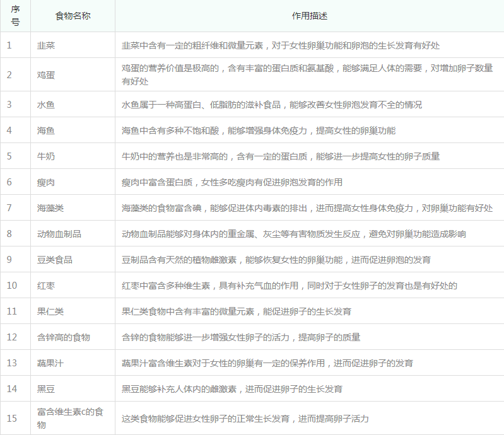Click the 序号 column header
The width and height of the screenshot is (504, 435).
[15, 16]
